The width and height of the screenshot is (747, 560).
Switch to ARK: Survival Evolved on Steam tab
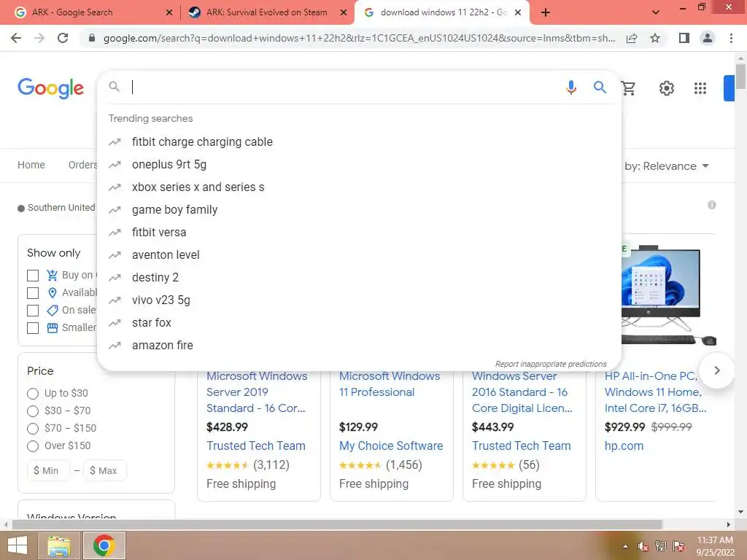[267, 13]
